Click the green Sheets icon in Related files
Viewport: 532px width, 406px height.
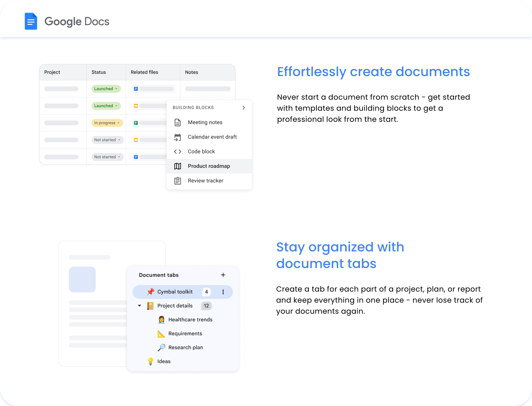(x=136, y=123)
